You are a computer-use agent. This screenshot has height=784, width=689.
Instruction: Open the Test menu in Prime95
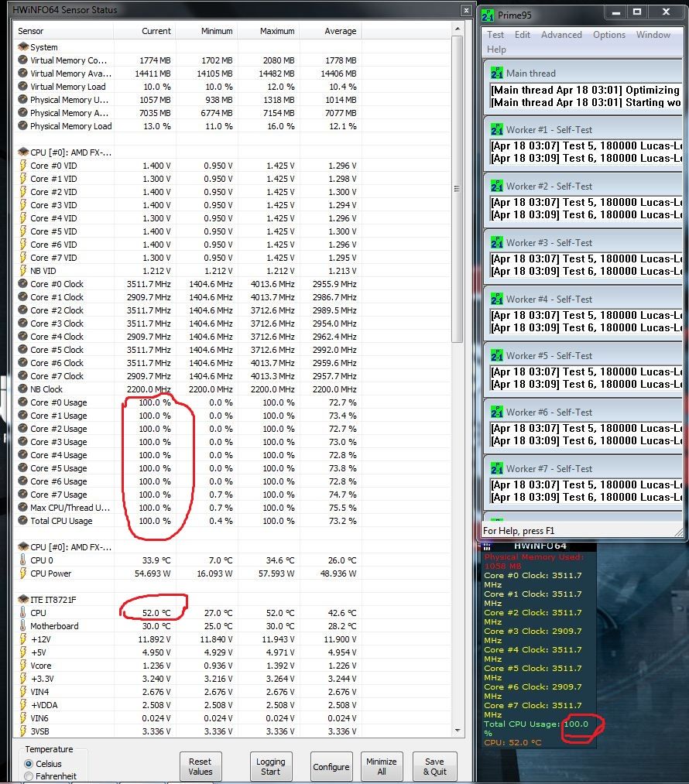point(495,35)
